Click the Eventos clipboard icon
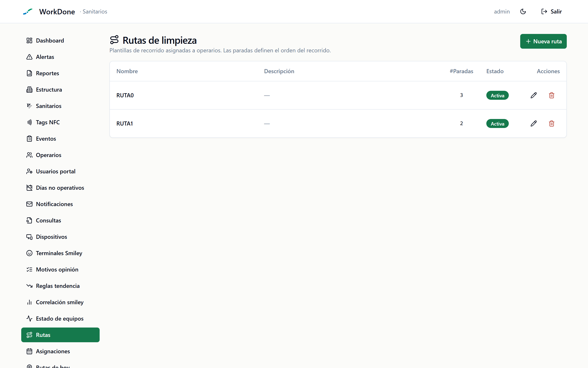Image resolution: width=588 pixels, height=368 pixels. pos(29,139)
